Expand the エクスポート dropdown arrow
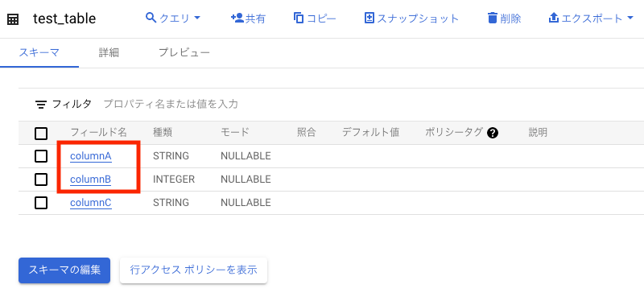This screenshot has width=644, height=297. tap(631, 18)
